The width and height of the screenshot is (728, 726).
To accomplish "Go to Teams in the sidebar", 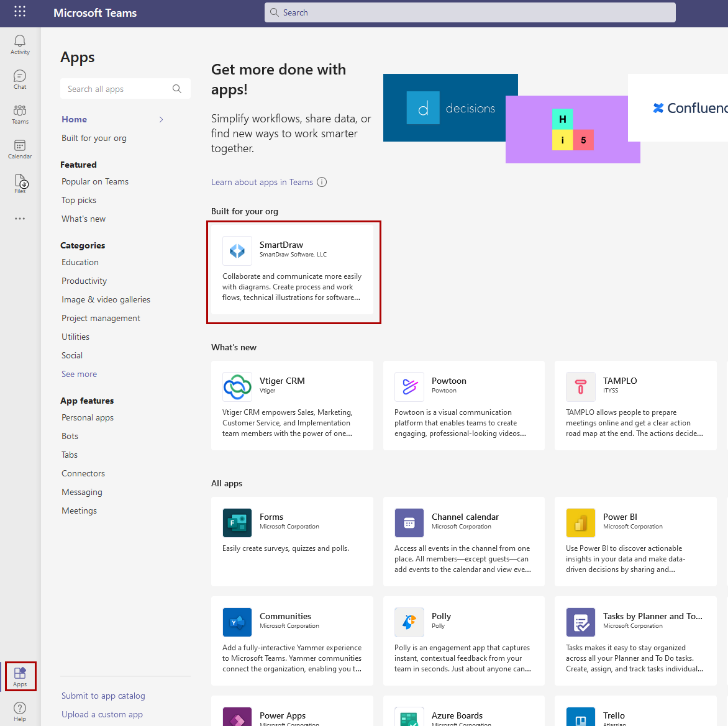I will (x=20, y=114).
